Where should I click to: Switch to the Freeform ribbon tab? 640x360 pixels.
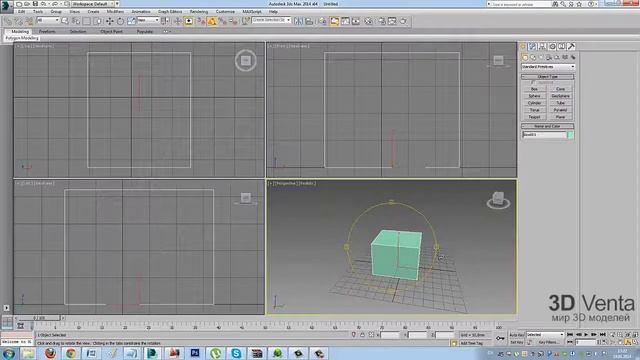47,31
